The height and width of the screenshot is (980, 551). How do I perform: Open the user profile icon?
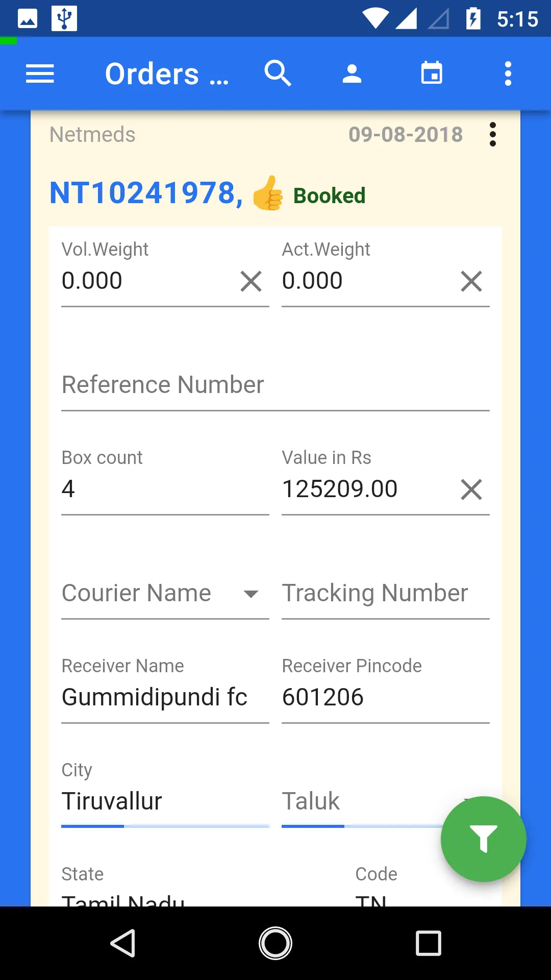tap(352, 74)
